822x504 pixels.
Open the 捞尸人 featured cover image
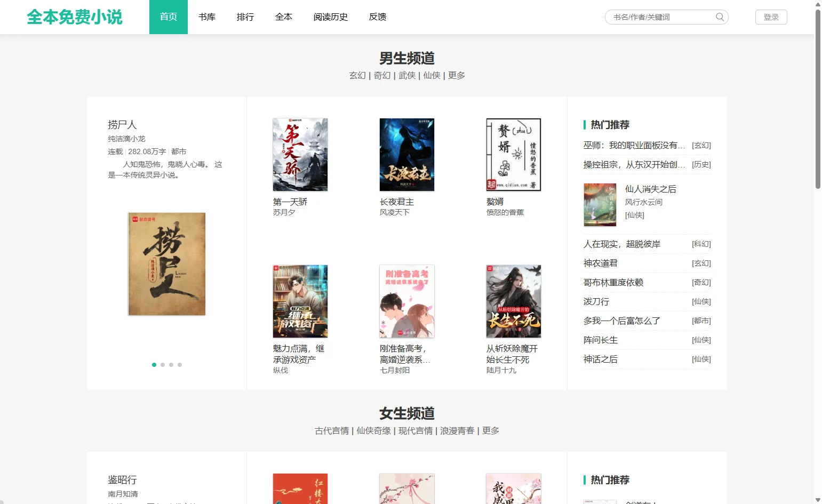[166, 264]
